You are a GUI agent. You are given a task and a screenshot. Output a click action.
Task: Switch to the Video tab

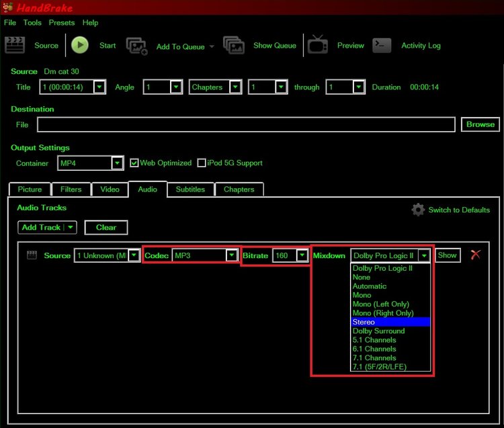pyautogui.click(x=110, y=189)
